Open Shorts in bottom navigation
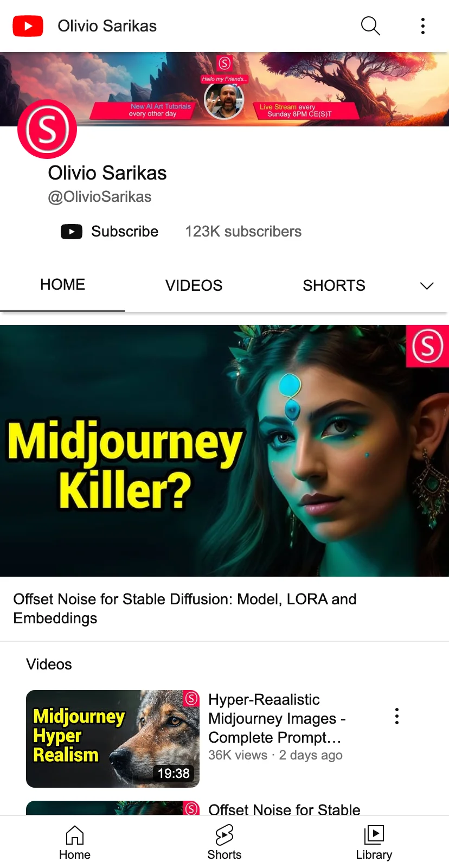 pos(224,843)
